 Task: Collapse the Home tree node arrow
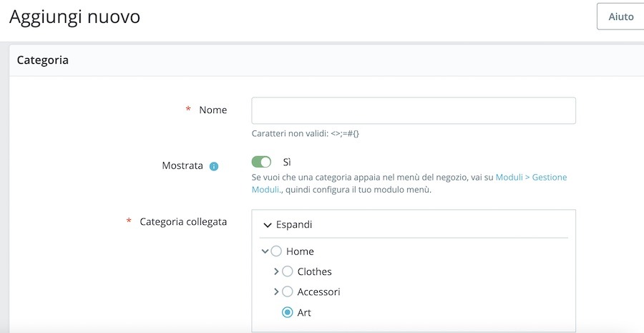pyautogui.click(x=265, y=251)
